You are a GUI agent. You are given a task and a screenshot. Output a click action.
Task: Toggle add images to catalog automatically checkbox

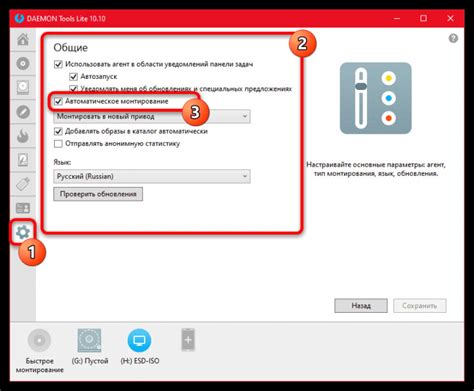tap(58, 131)
